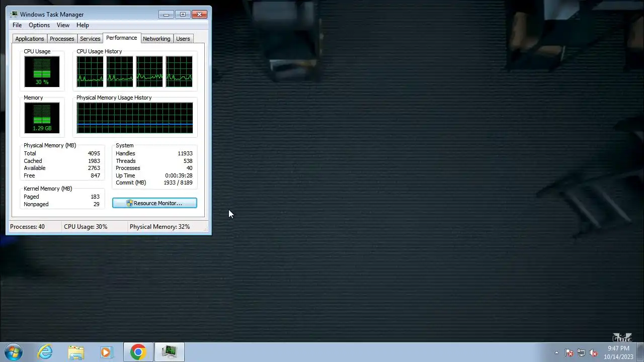Viewport: 644px width, 362px height.
Task: Click the Up Time value 0:00:39:28
Action: [x=179, y=175]
